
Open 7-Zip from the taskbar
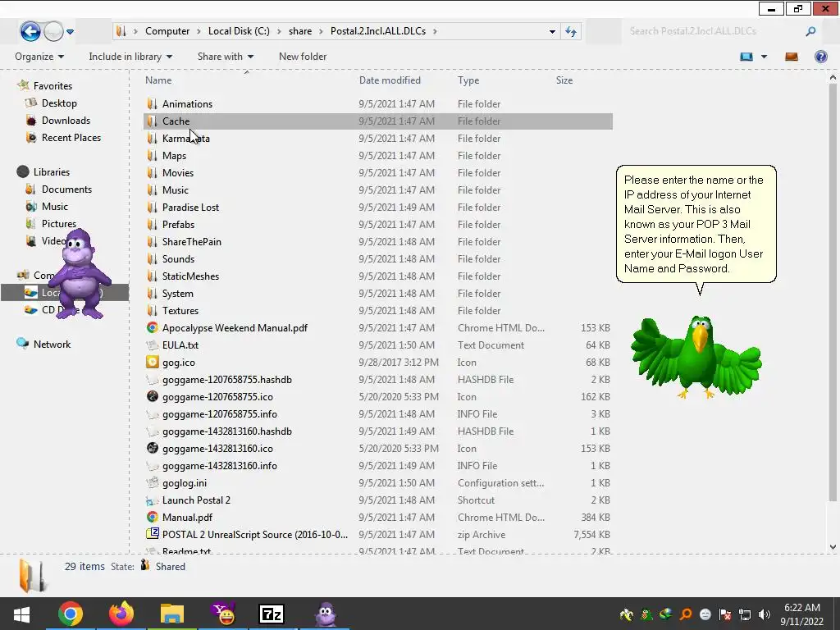click(x=272, y=614)
